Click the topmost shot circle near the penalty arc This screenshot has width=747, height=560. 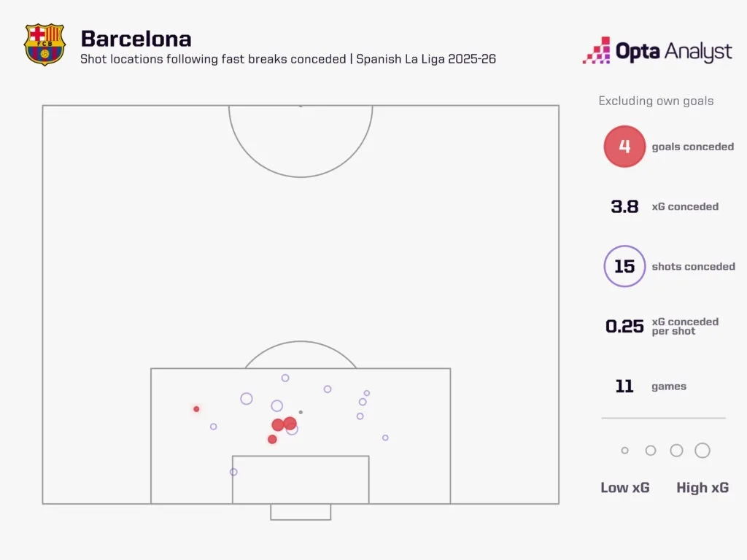[285, 378]
